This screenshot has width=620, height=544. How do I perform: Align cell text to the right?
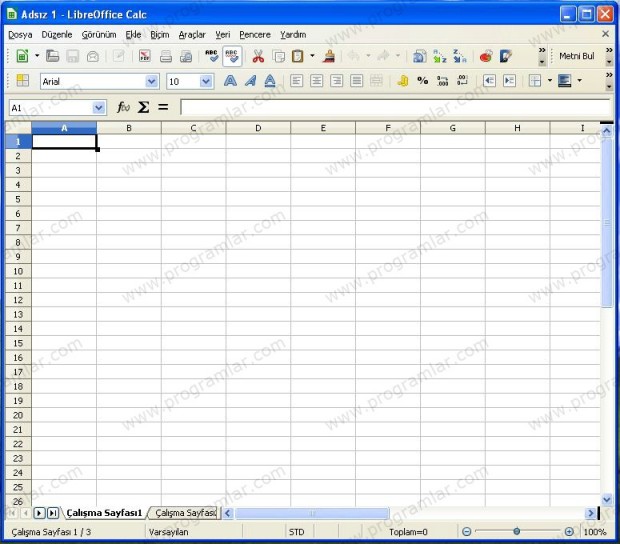pos(336,81)
